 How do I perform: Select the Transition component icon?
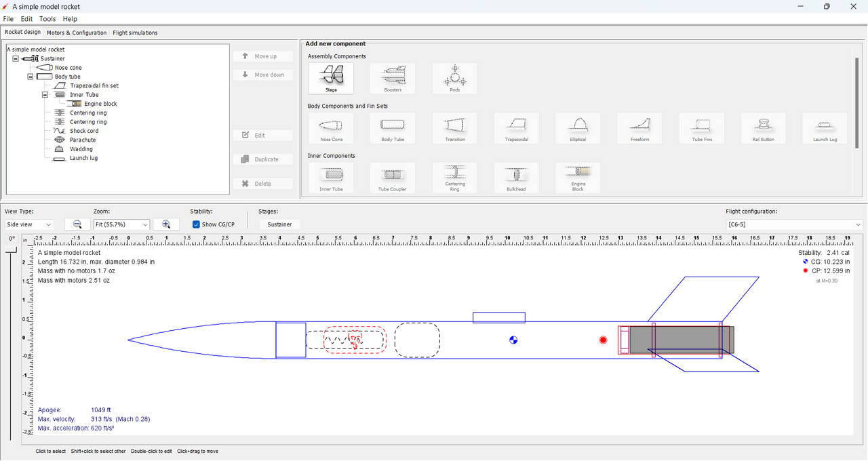tap(455, 128)
